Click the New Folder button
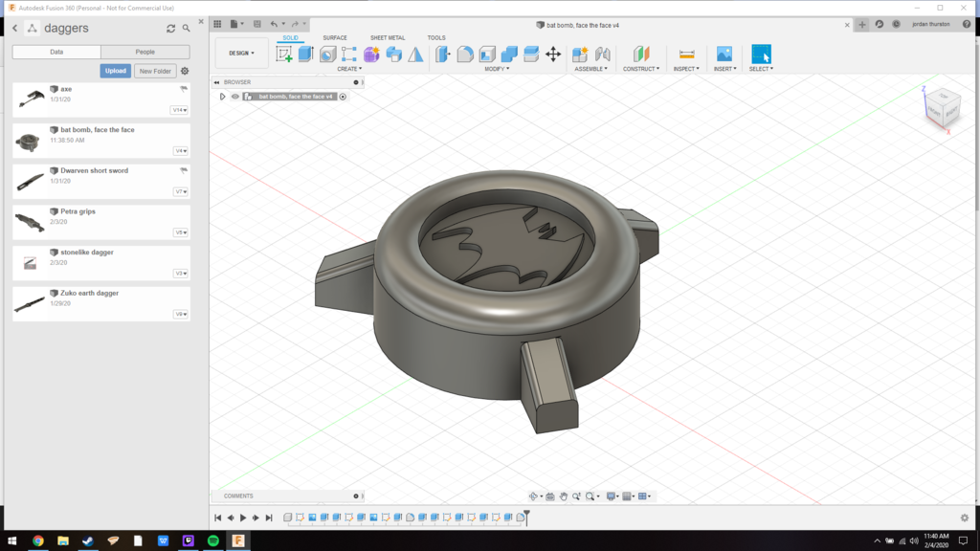This screenshot has height=551, width=980. [x=155, y=71]
